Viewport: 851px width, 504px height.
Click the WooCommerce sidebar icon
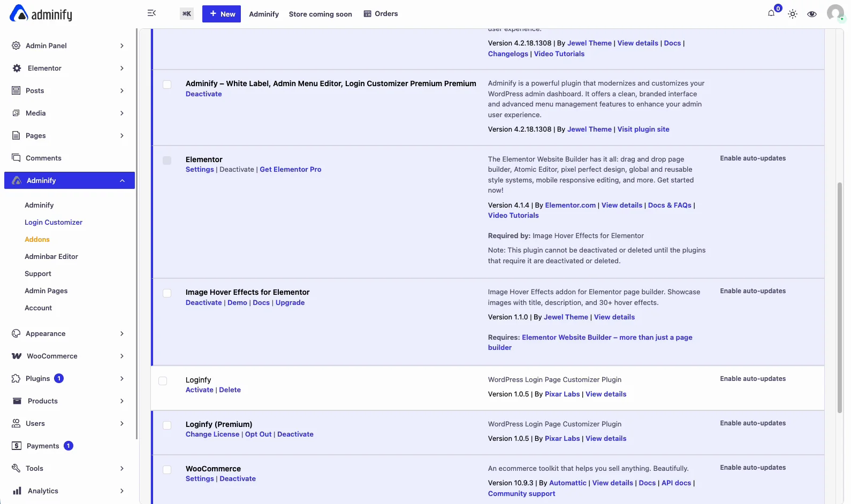(x=17, y=356)
